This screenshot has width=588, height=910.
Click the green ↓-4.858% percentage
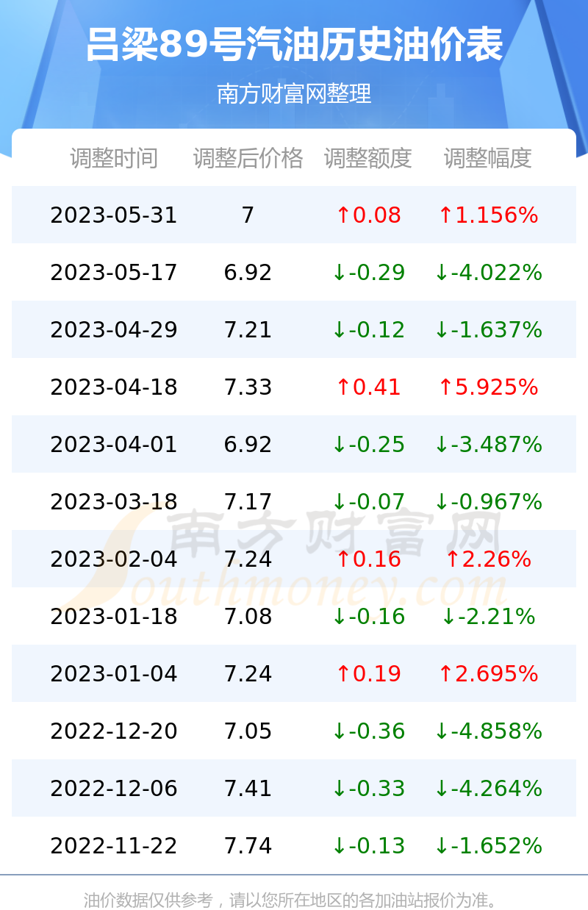tap(488, 731)
